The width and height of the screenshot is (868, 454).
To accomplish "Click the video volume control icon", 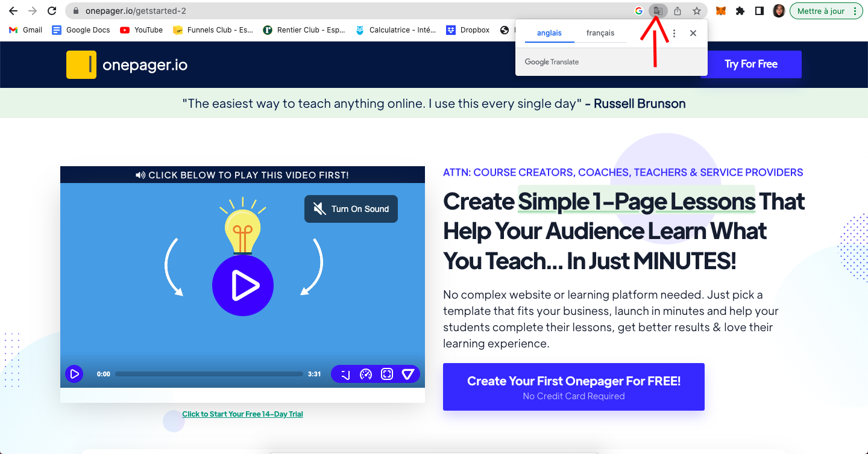I will tap(345, 375).
